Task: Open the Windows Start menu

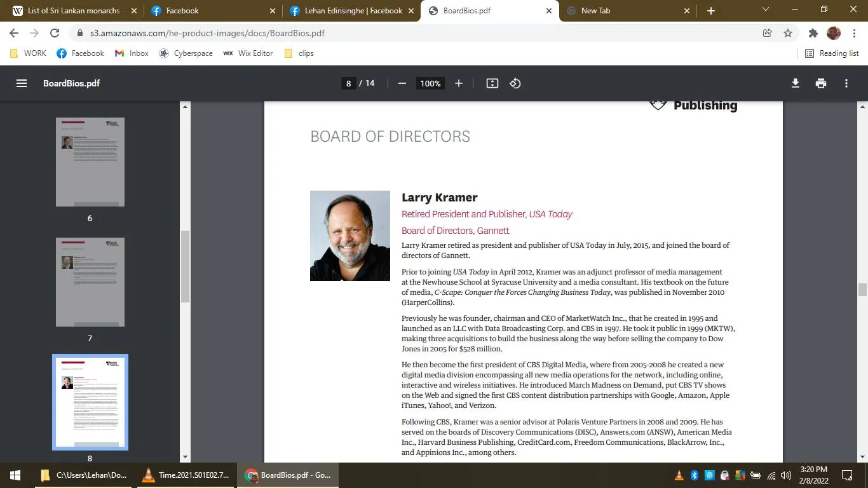Action: (15, 475)
